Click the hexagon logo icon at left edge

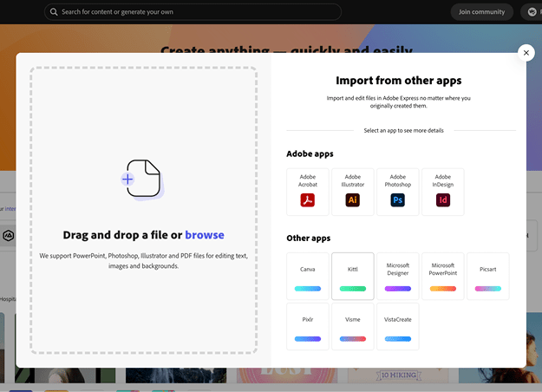coord(9,236)
